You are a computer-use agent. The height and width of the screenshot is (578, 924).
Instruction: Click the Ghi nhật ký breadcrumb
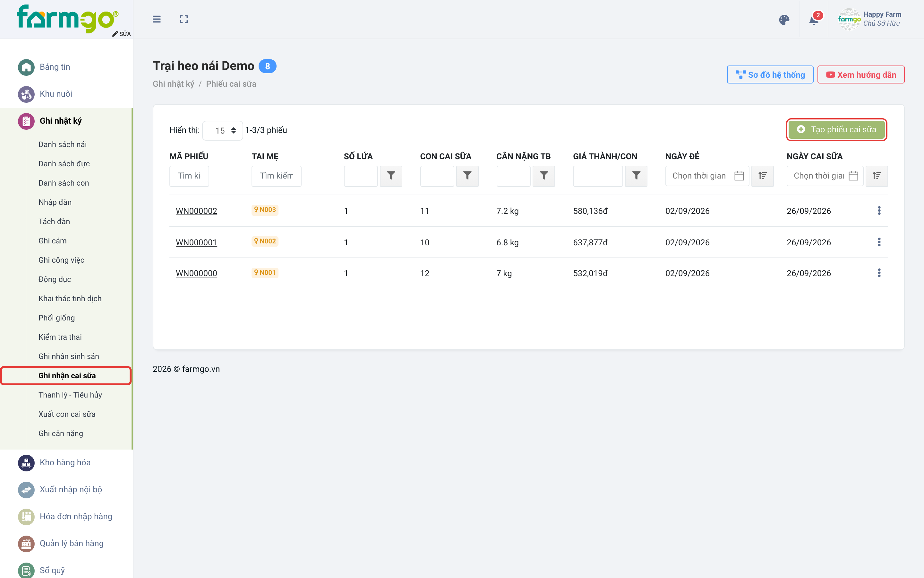coord(173,84)
